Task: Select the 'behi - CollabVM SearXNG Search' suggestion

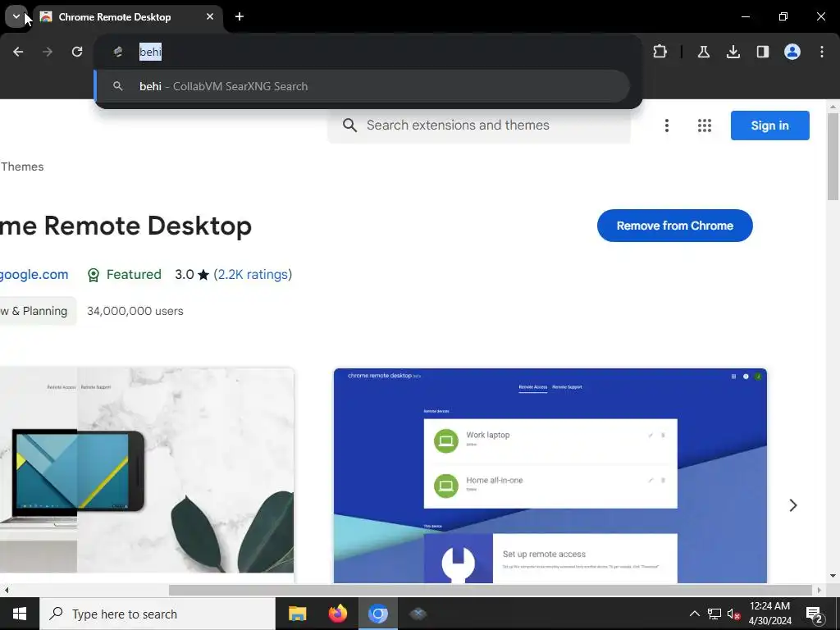Action: click(x=362, y=86)
